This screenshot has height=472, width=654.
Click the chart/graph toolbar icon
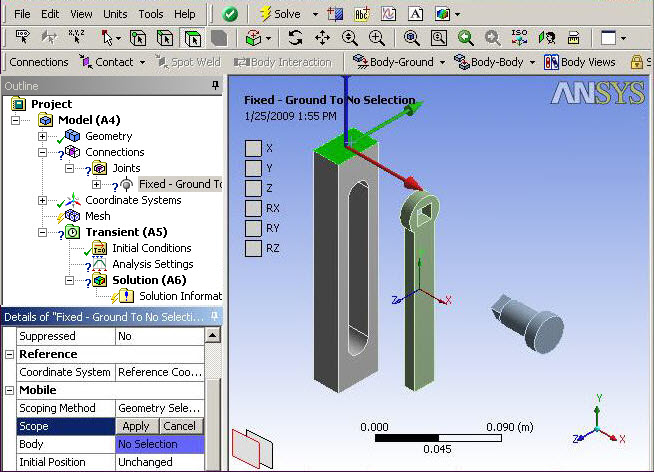click(x=388, y=15)
